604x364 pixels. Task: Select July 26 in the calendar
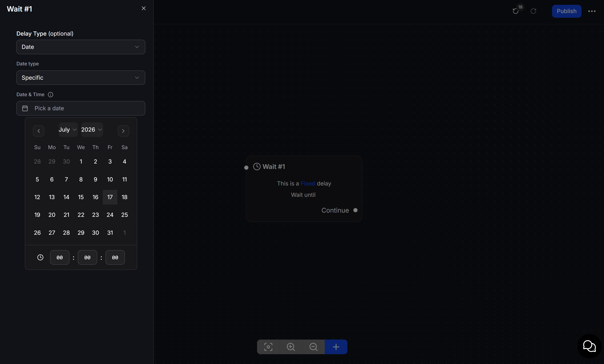[37, 233]
